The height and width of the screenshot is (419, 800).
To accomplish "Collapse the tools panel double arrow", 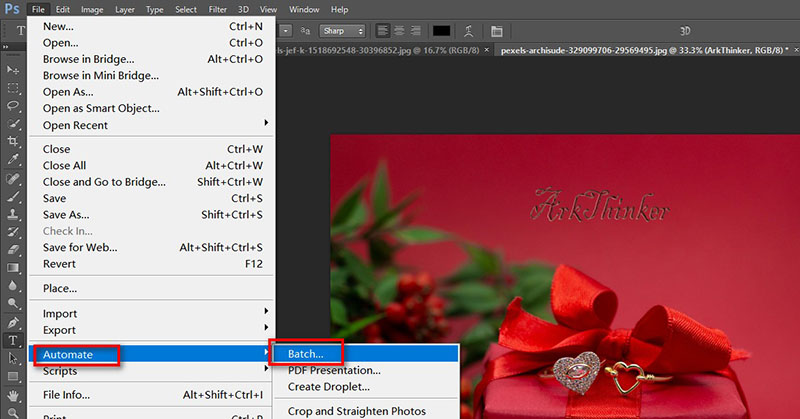I will (x=6, y=47).
